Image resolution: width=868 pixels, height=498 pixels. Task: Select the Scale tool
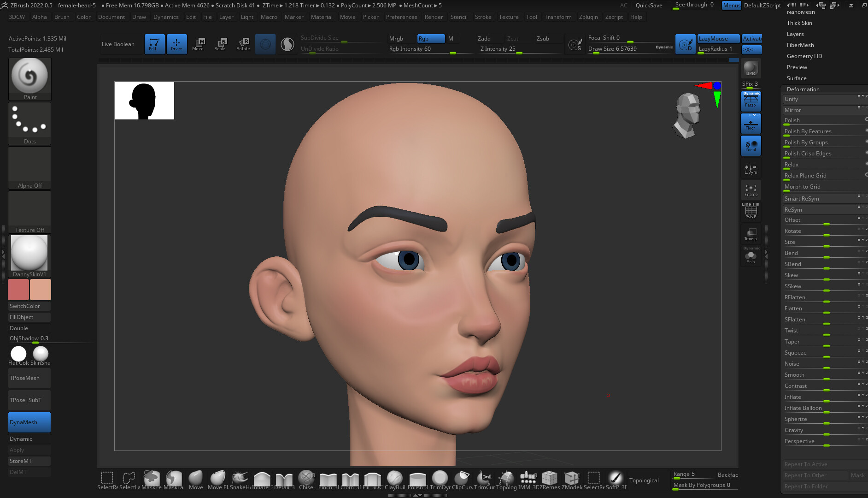(221, 44)
